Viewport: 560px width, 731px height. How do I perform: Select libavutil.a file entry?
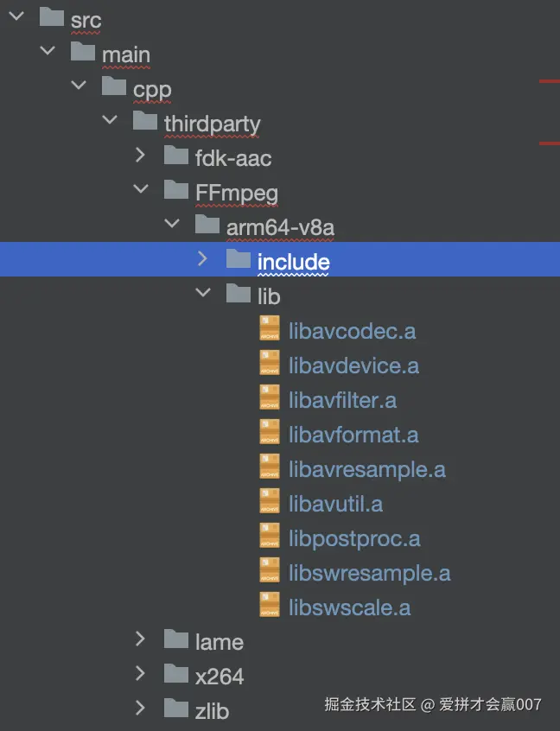tap(336, 504)
